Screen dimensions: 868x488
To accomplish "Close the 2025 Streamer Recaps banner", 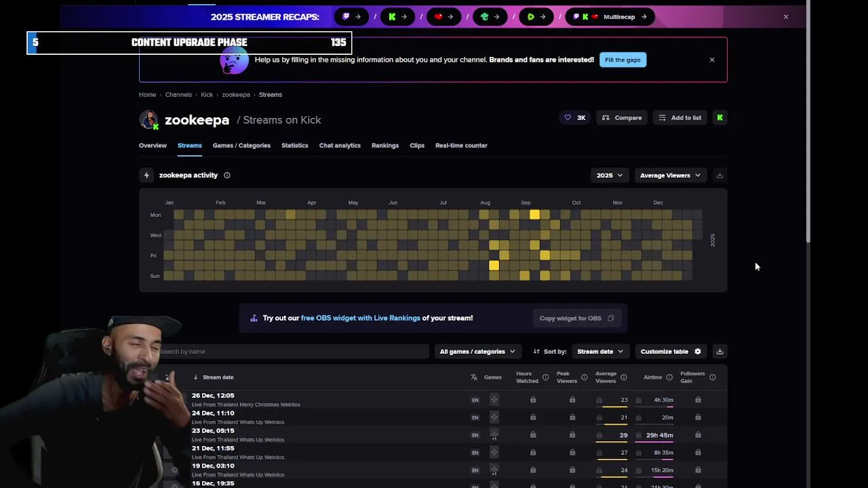I will pyautogui.click(x=786, y=17).
